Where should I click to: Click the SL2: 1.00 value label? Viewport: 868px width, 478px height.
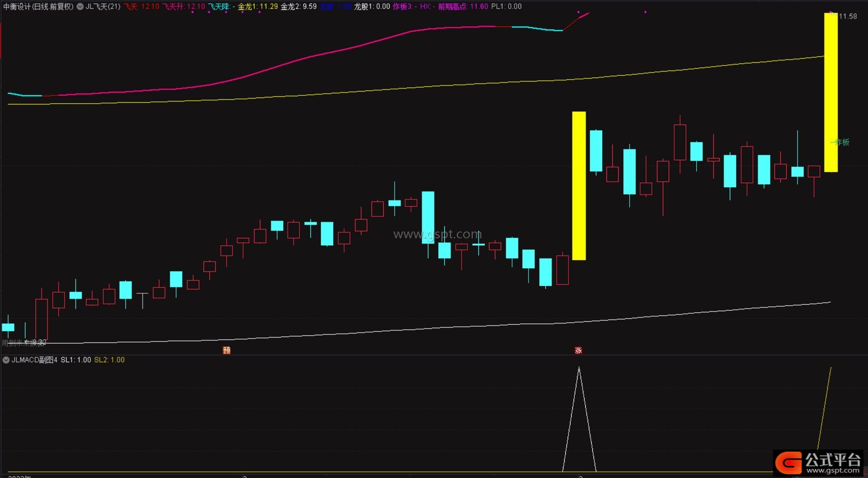(109, 360)
